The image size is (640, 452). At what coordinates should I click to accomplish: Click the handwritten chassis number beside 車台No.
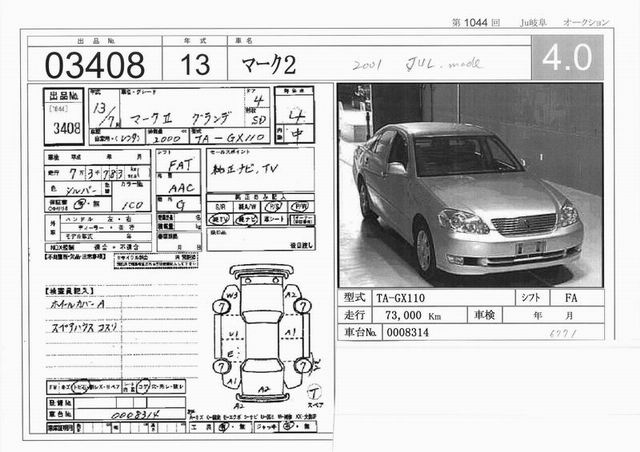click(135, 415)
